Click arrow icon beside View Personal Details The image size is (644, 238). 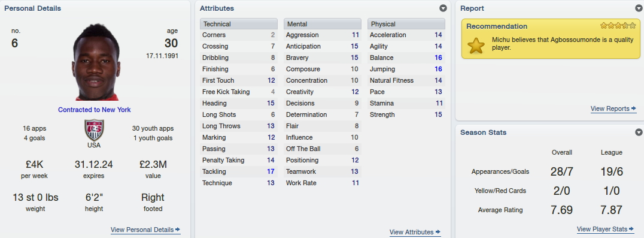coord(177,230)
